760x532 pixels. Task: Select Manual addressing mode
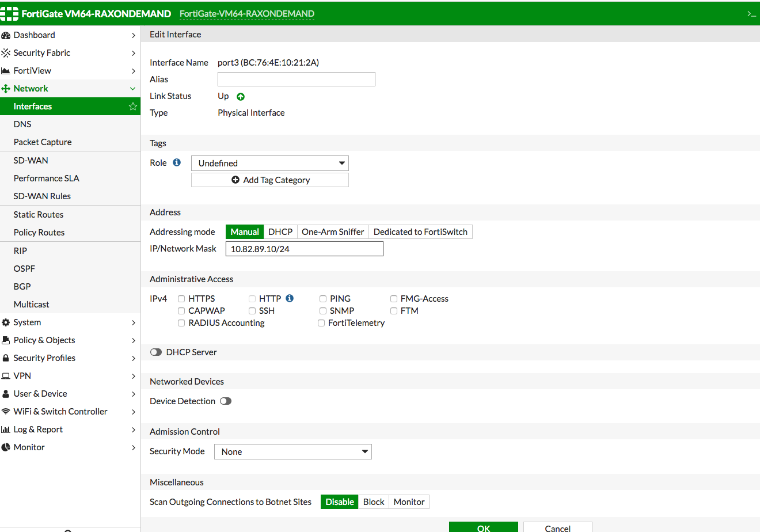click(245, 232)
